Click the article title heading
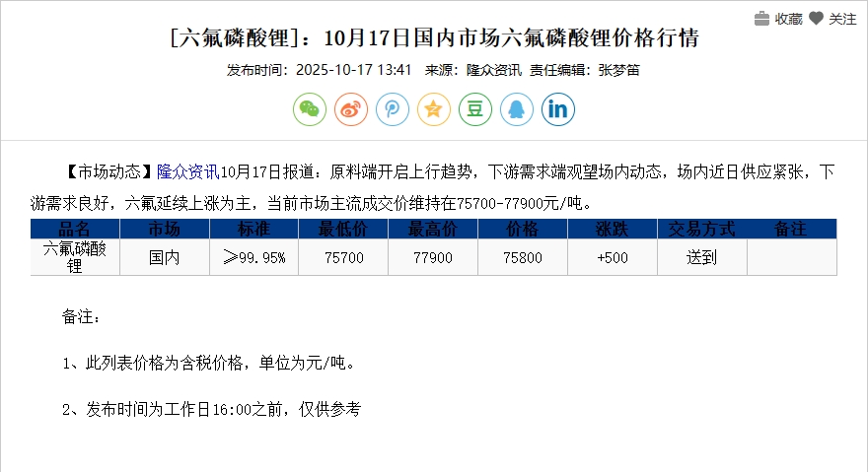Viewport: 868px width, 472px height. [434, 37]
